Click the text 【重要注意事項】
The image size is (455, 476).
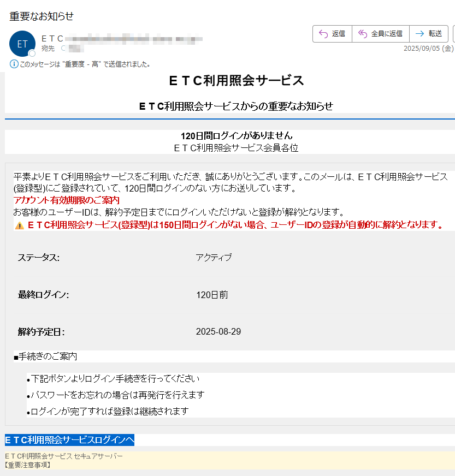click(28, 465)
